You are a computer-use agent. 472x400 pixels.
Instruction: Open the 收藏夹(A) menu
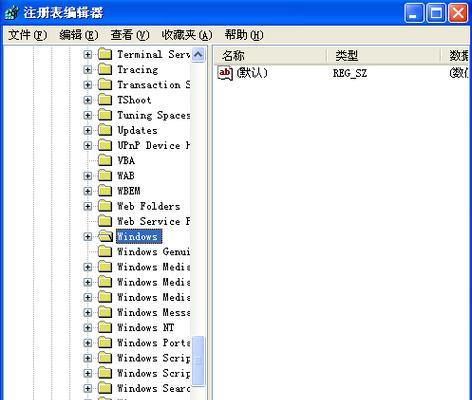pos(187,35)
